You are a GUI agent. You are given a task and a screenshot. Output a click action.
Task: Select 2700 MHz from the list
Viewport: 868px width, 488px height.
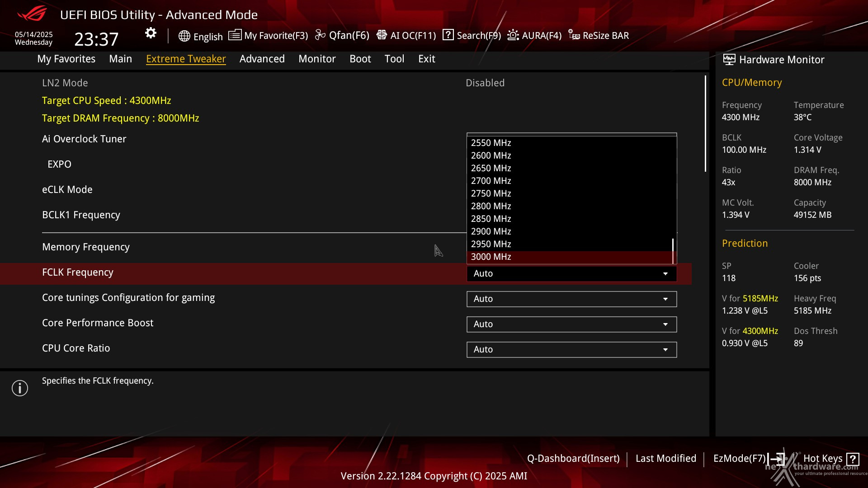[x=570, y=181]
